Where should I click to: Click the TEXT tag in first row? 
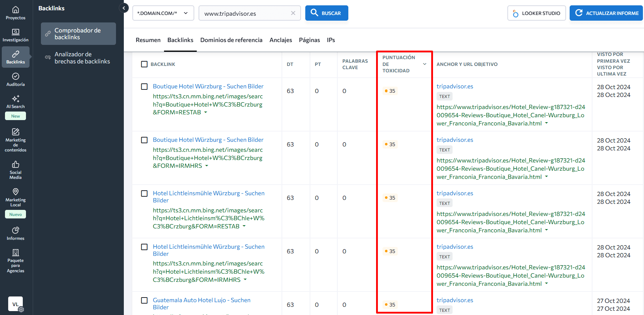tap(444, 96)
